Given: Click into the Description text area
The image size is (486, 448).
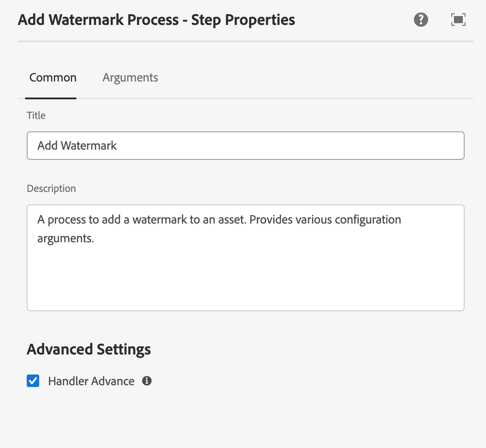Looking at the screenshot, I should click(x=245, y=276).
